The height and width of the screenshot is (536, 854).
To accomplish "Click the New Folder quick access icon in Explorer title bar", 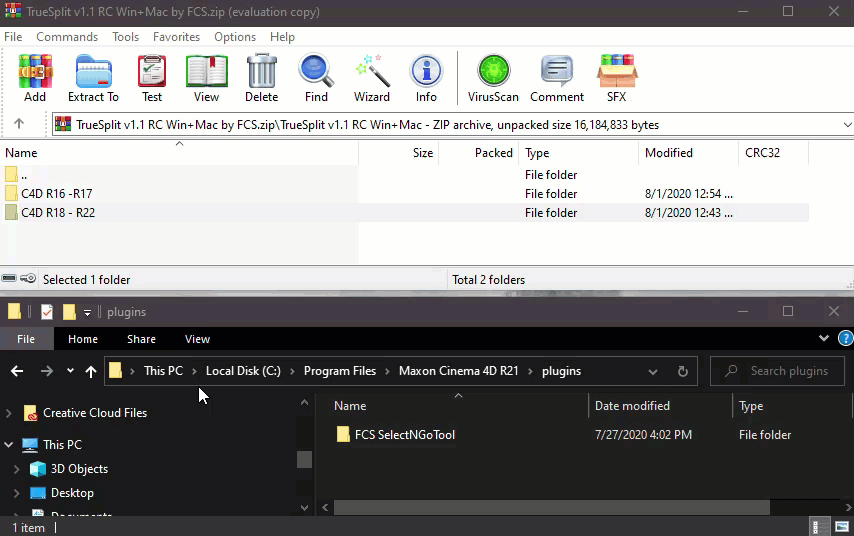I will click(x=69, y=312).
